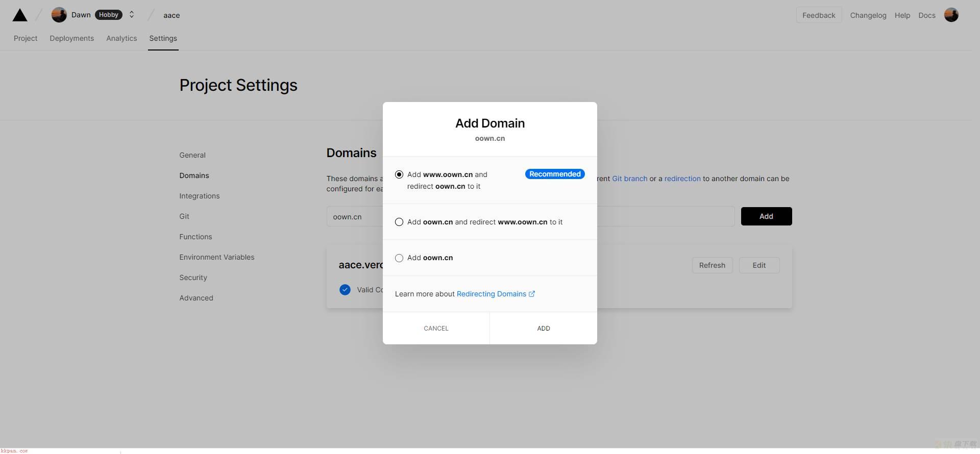This screenshot has width=980, height=454.
Task: Confirm with the dialog ADD button
Action: point(544,328)
